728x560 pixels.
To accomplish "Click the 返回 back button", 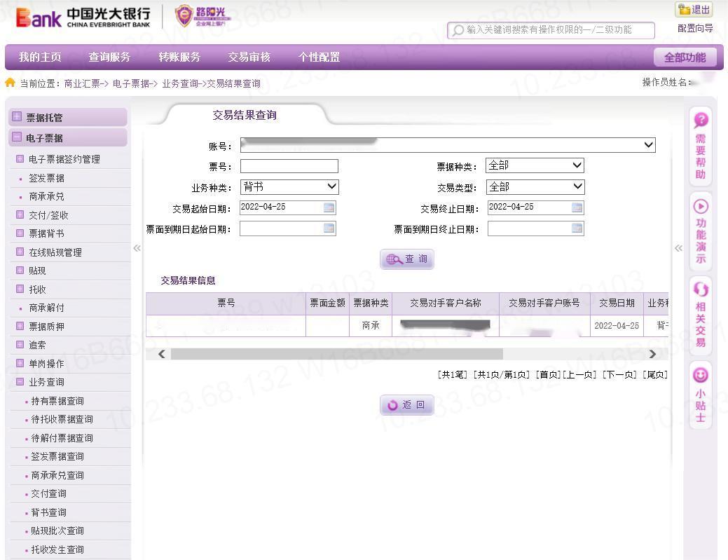I will (x=406, y=405).
